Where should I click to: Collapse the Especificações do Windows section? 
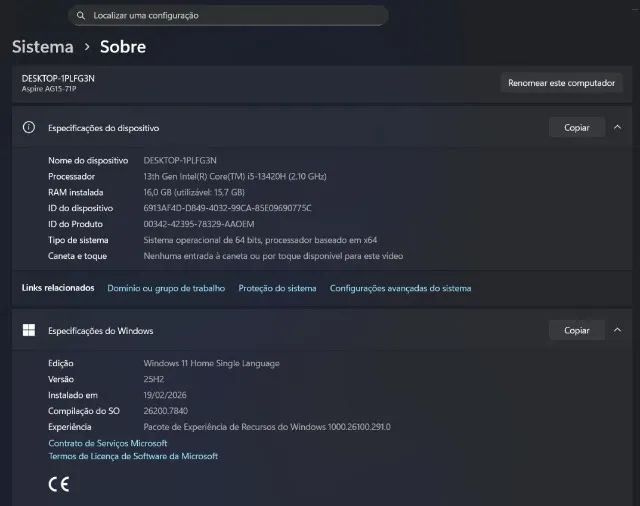click(617, 330)
